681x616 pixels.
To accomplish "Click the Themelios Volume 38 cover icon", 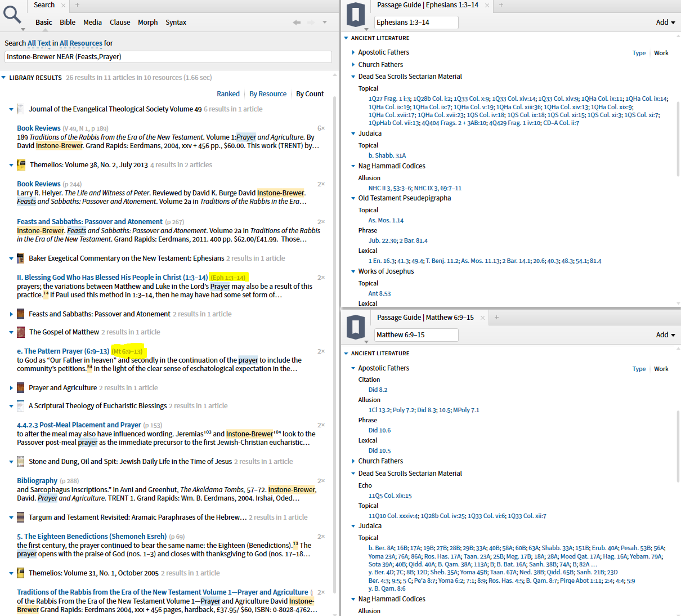I will coord(21,164).
